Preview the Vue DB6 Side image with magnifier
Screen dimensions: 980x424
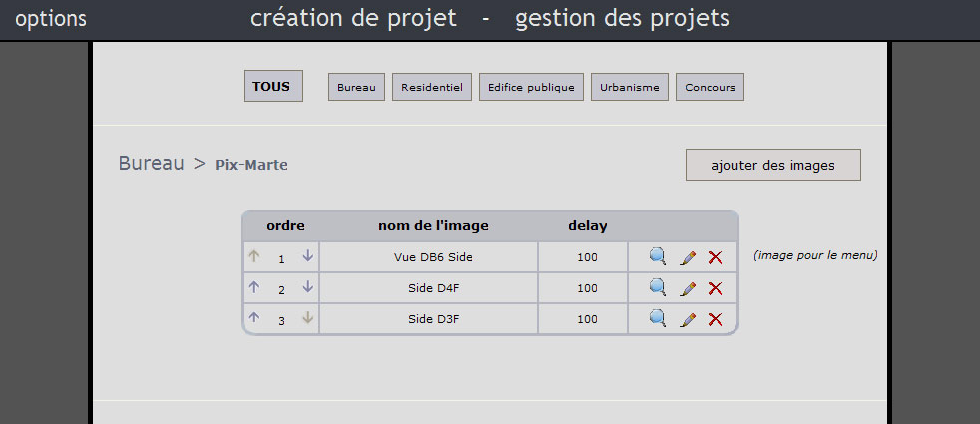click(x=657, y=257)
